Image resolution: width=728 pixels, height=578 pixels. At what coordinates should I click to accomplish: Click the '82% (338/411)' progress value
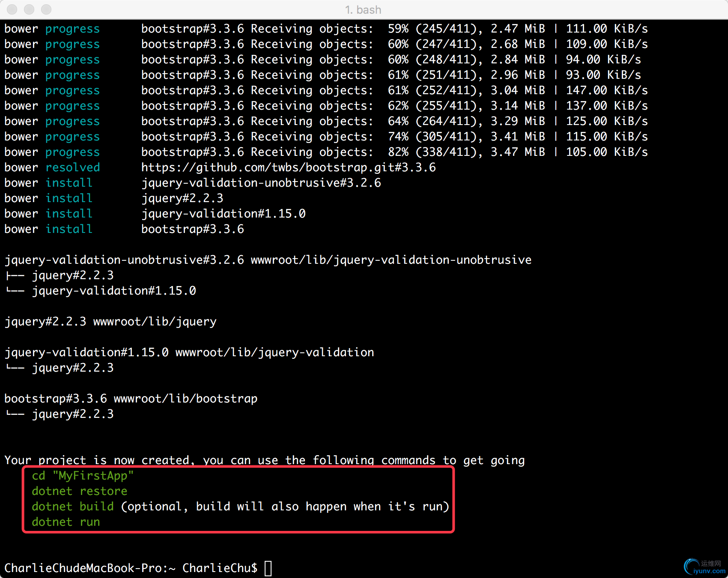coord(433,152)
